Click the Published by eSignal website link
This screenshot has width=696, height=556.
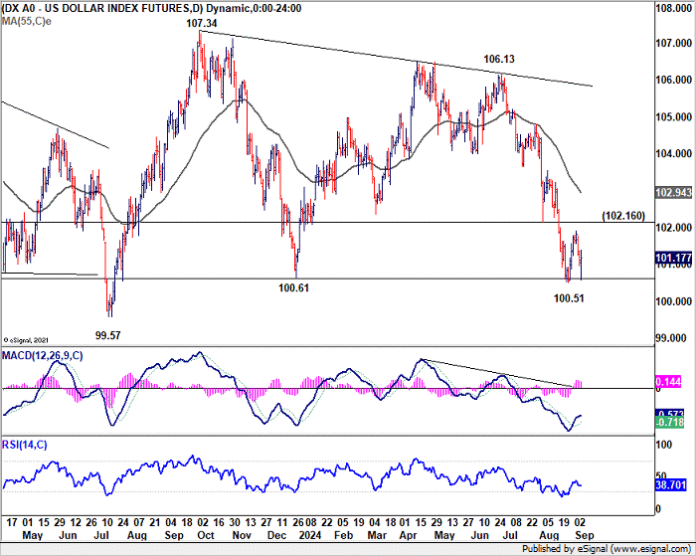606,549
